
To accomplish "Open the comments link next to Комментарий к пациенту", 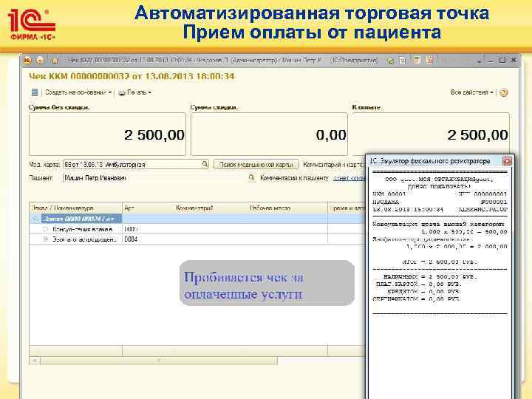I will coord(349,178).
